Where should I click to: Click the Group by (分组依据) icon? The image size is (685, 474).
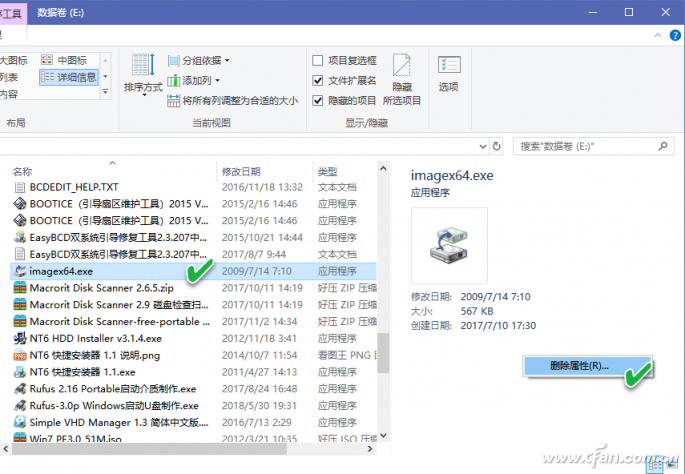pyautogui.click(x=173, y=60)
